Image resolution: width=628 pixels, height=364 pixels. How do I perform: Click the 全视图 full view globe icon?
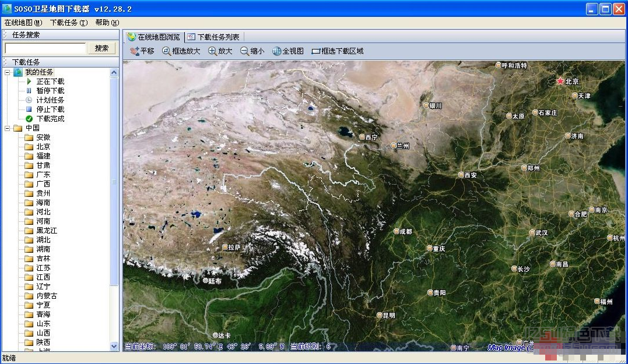[x=287, y=51]
